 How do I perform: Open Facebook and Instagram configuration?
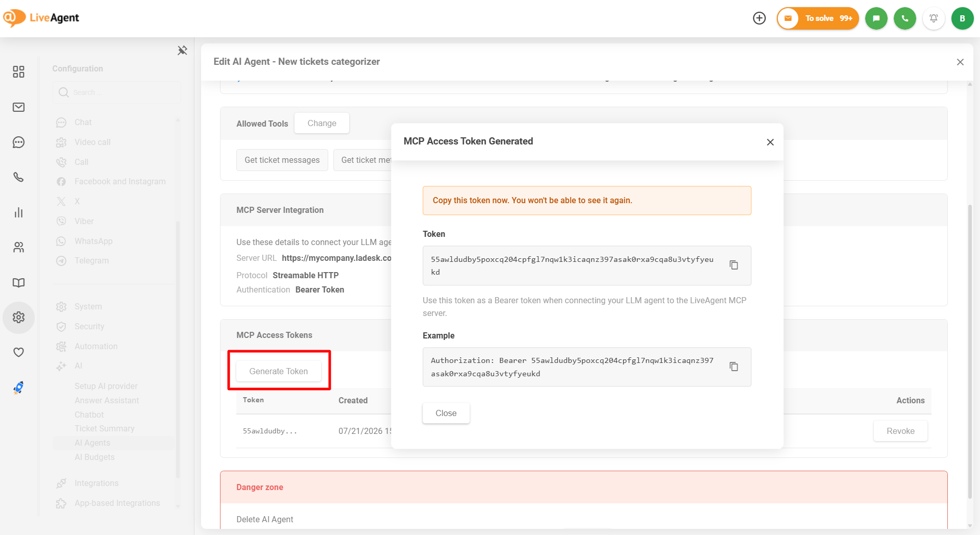pos(120,182)
